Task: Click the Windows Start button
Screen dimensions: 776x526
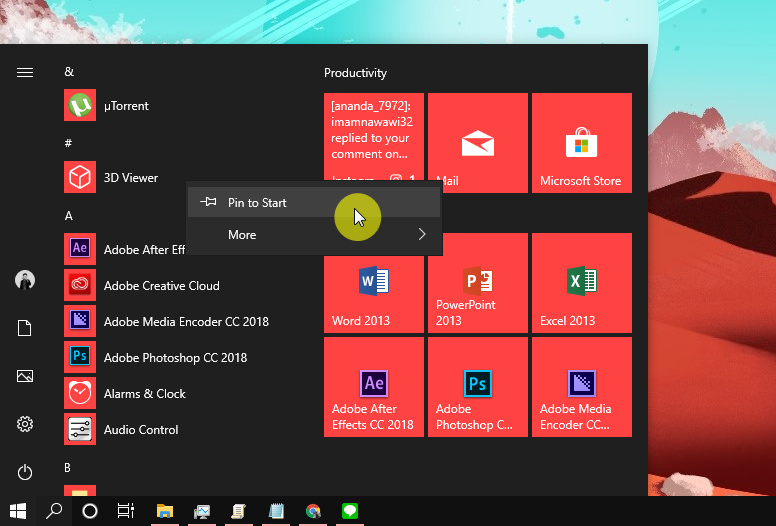Action: click(18, 511)
